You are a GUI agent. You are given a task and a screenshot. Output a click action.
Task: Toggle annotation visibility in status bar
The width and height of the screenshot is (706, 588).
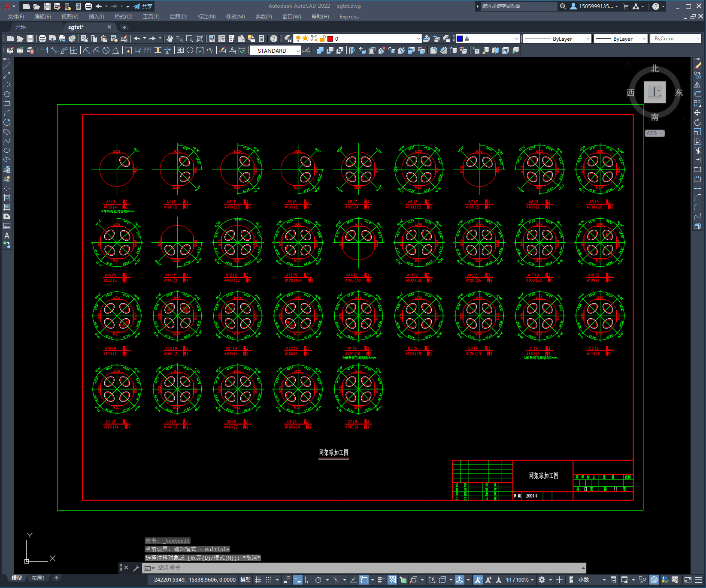[478, 580]
